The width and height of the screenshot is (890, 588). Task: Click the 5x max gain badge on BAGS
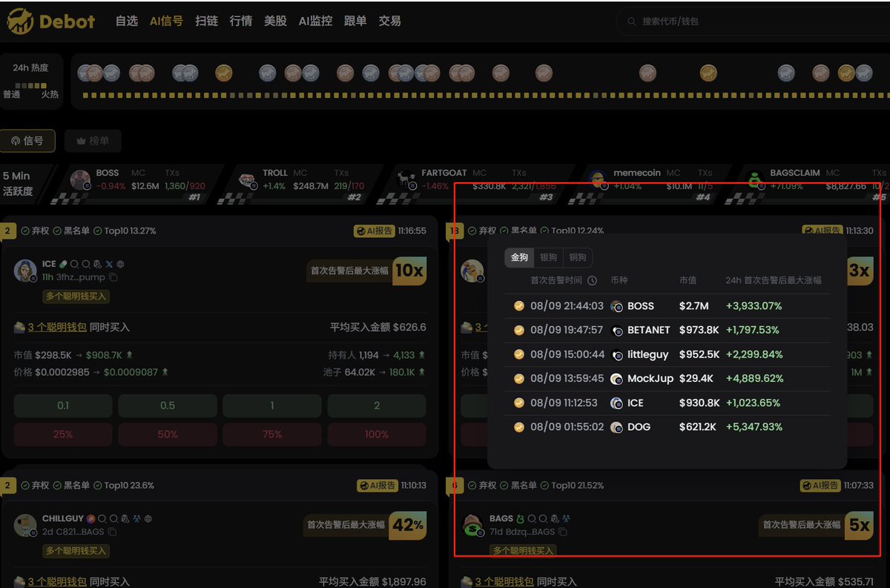click(x=859, y=525)
